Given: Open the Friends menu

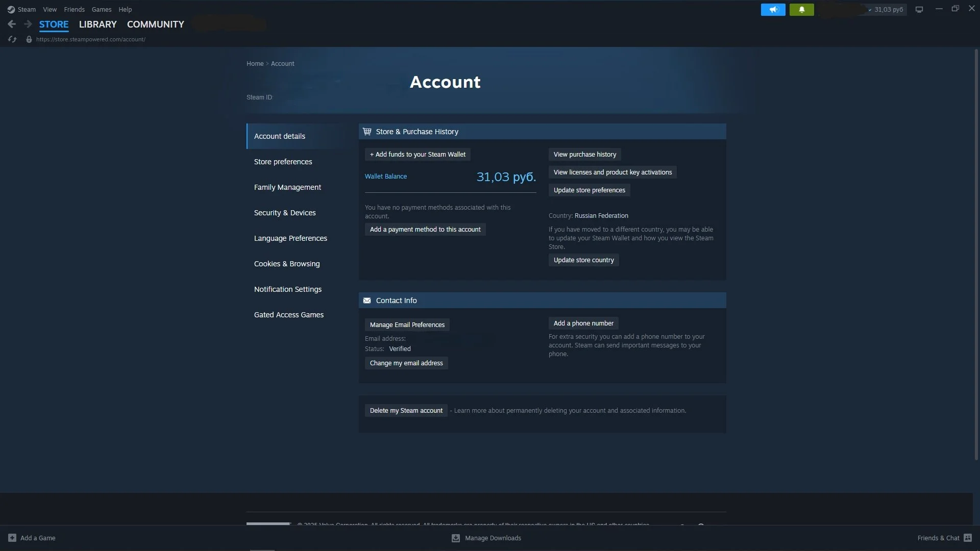Looking at the screenshot, I should [75, 10].
